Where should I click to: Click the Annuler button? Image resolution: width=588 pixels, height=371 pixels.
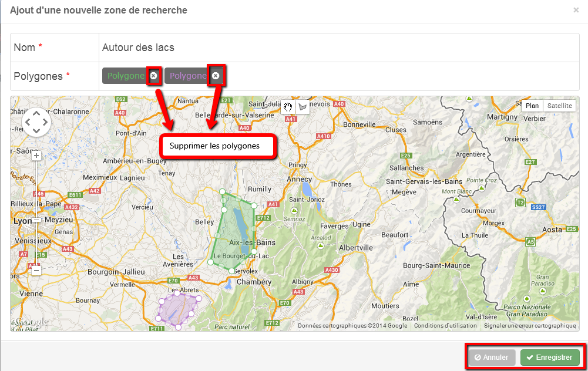coord(492,357)
